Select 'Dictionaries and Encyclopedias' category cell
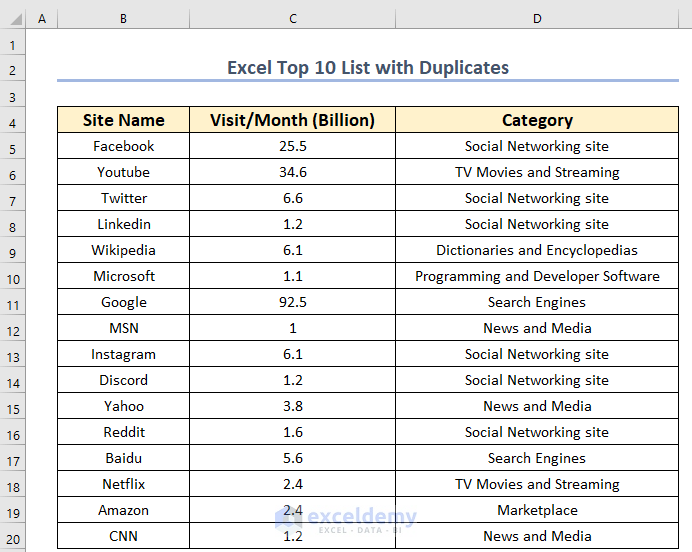Screen dimensions: 692x552 [537, 250]
